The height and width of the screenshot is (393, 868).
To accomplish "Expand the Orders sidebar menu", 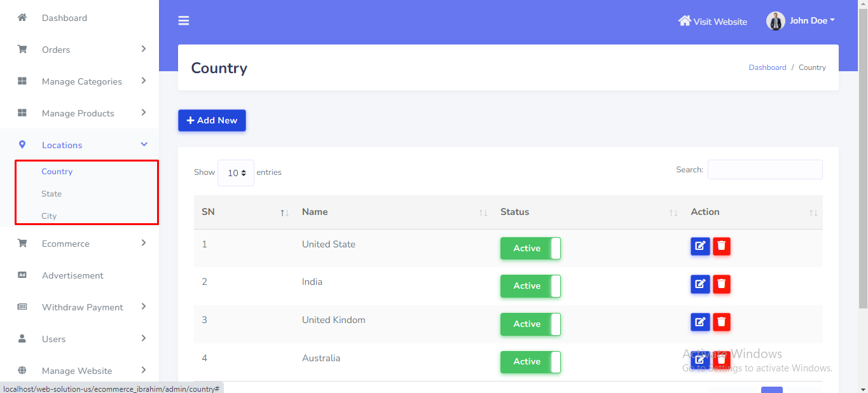I will tap(83, 50).
